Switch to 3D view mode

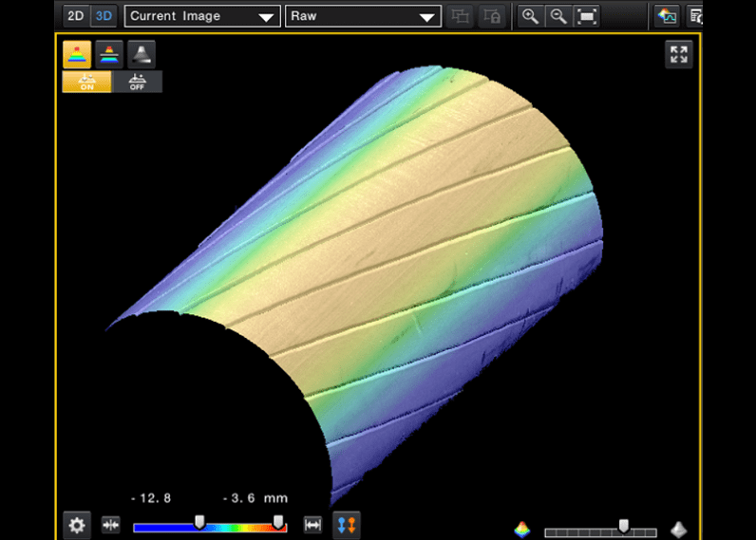click(103, 16)
